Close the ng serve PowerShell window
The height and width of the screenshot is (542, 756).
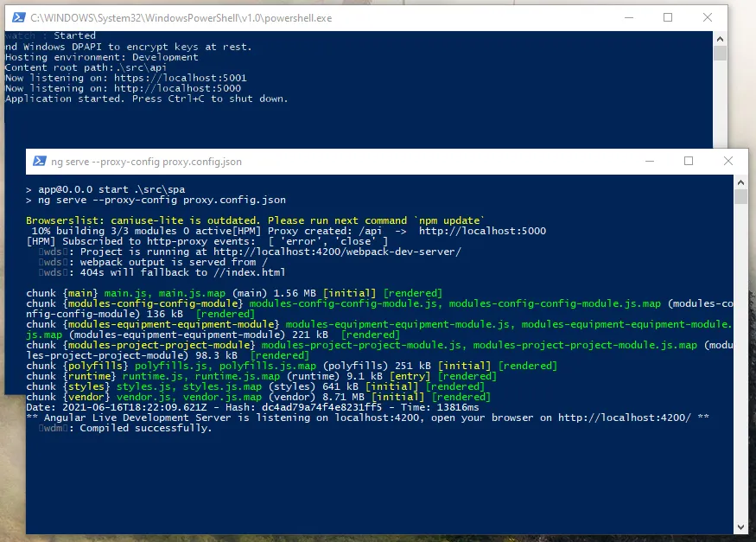[x=729, y=161]
